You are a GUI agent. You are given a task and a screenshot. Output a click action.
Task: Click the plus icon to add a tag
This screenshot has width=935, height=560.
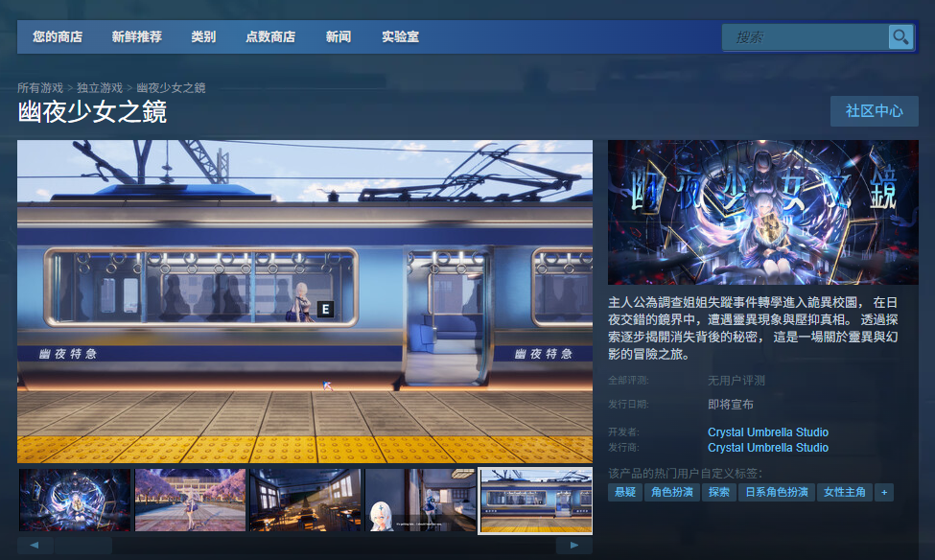pyautogui.click(x=883, y=492)
